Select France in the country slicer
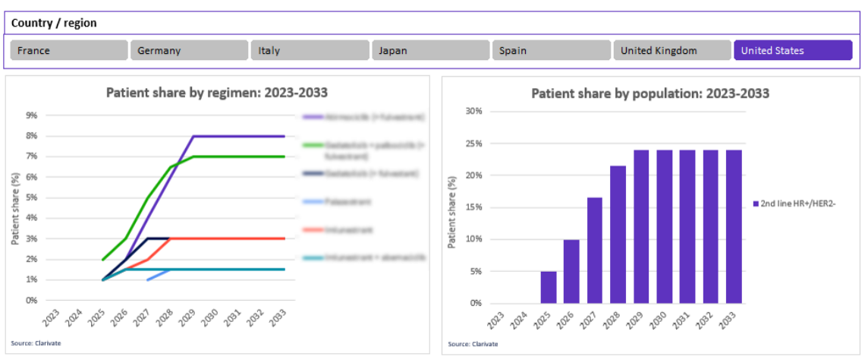Screen dimensions: 868x360 68,51
